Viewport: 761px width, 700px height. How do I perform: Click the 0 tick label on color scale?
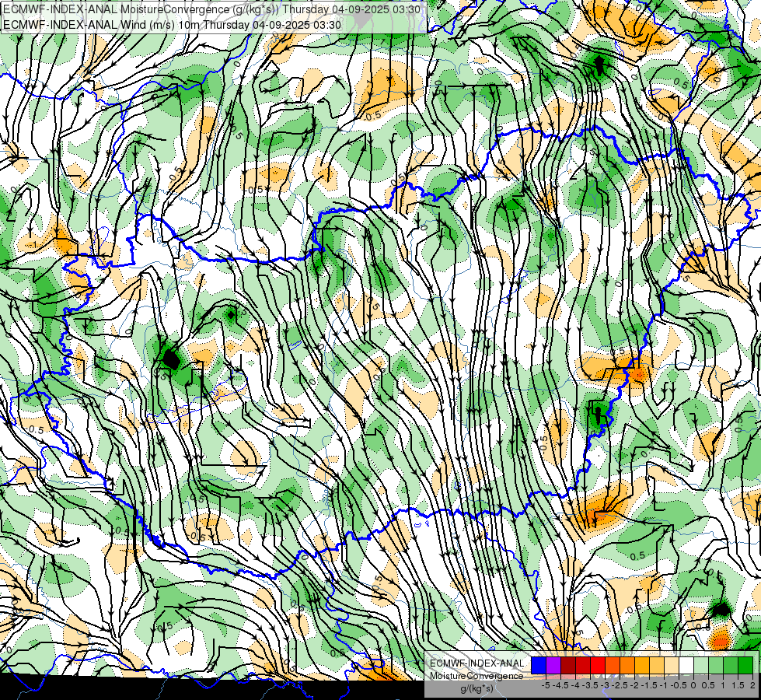click(x=693, y=685)
